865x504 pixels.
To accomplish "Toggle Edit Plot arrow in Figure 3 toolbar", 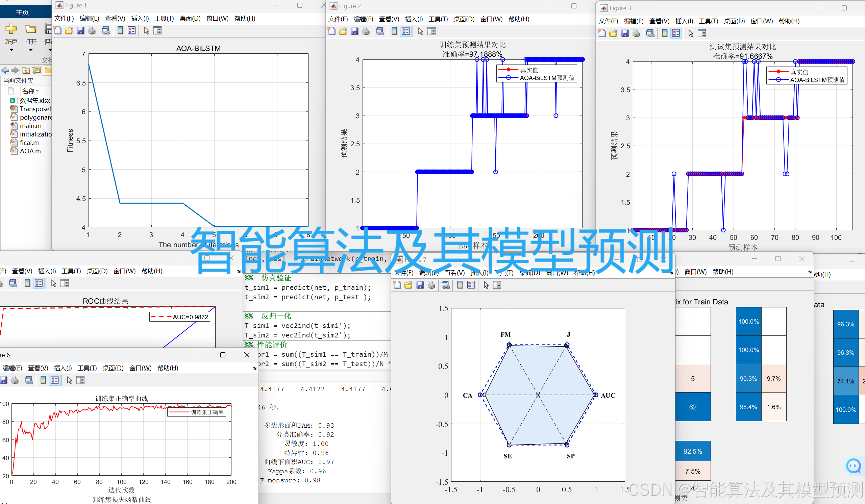I will point(691,33).
